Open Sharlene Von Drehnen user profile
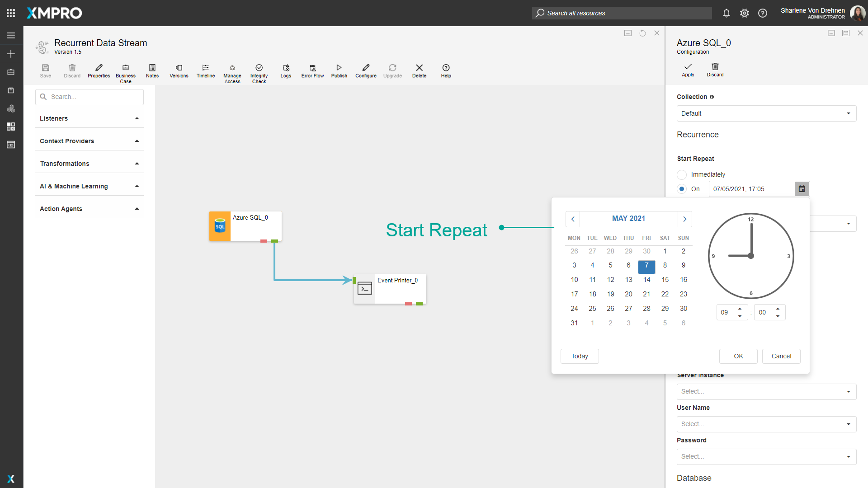The width and height of the screenshot is (868, 488). (x=822, y=13)
